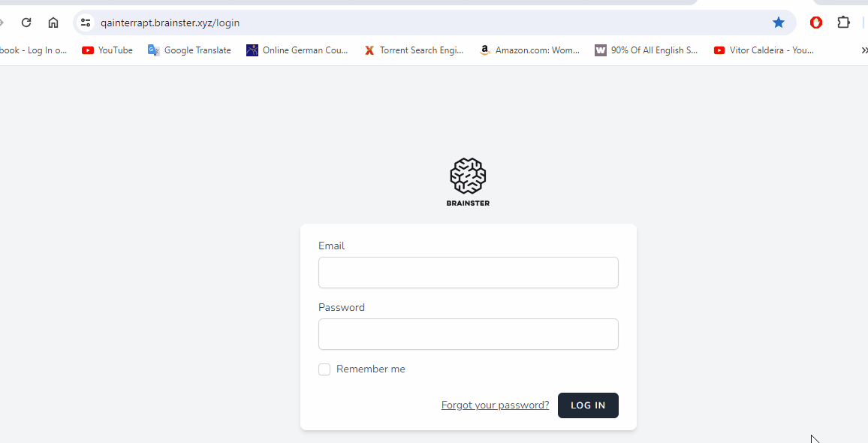This screenshot has height=443, width=868.
Task: Open the Amazon.com bookmark
Action: point(529,50)
